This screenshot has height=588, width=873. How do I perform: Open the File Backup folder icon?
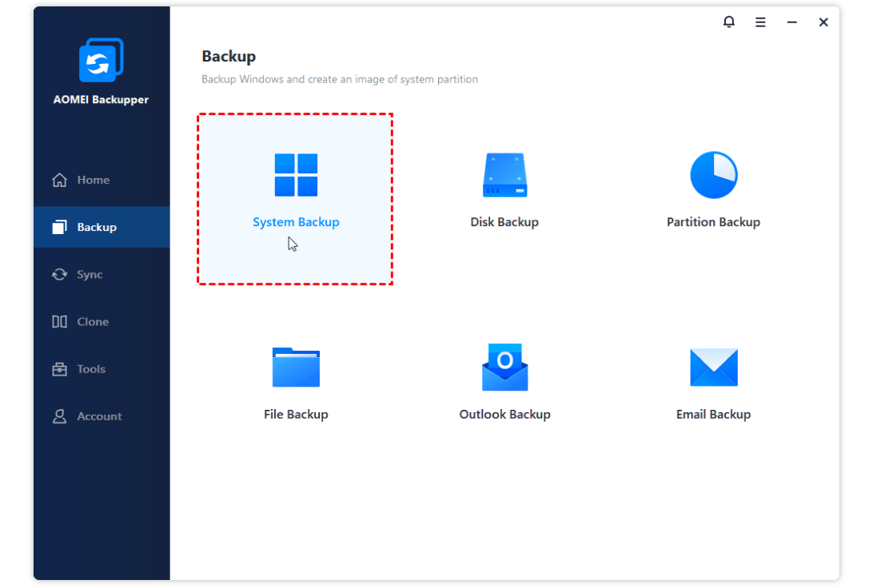[296, 367]
